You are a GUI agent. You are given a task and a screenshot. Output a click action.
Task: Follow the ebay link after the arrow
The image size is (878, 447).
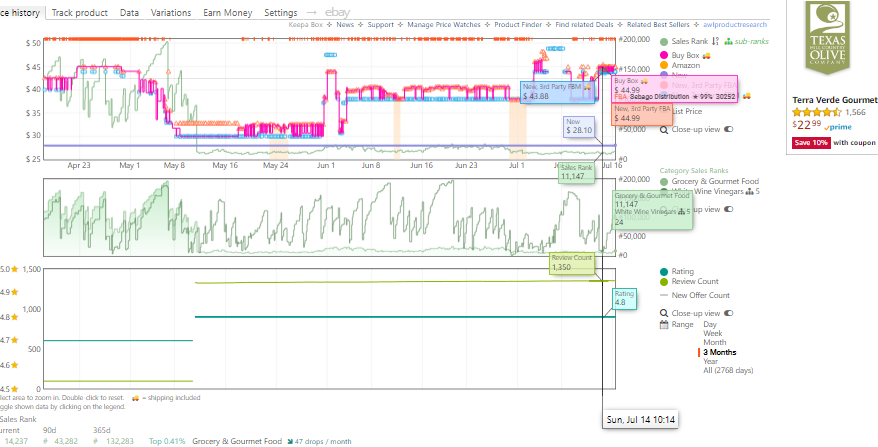(338, 12)
